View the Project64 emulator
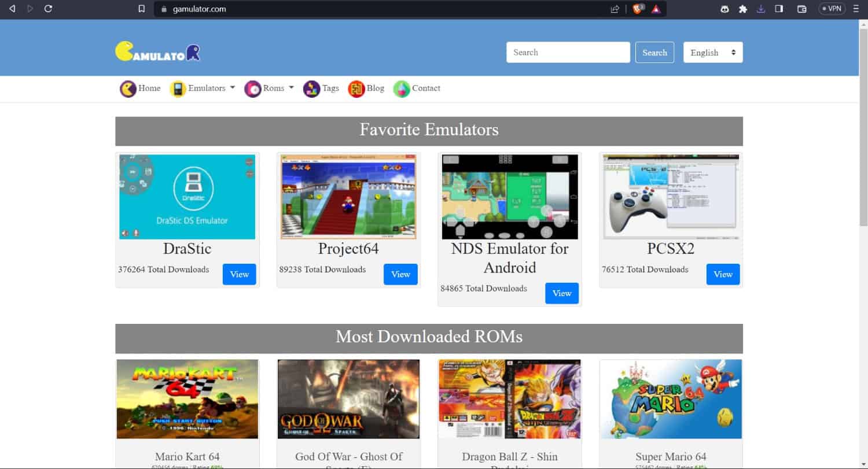The image size is (868, 469). point(400,274)
